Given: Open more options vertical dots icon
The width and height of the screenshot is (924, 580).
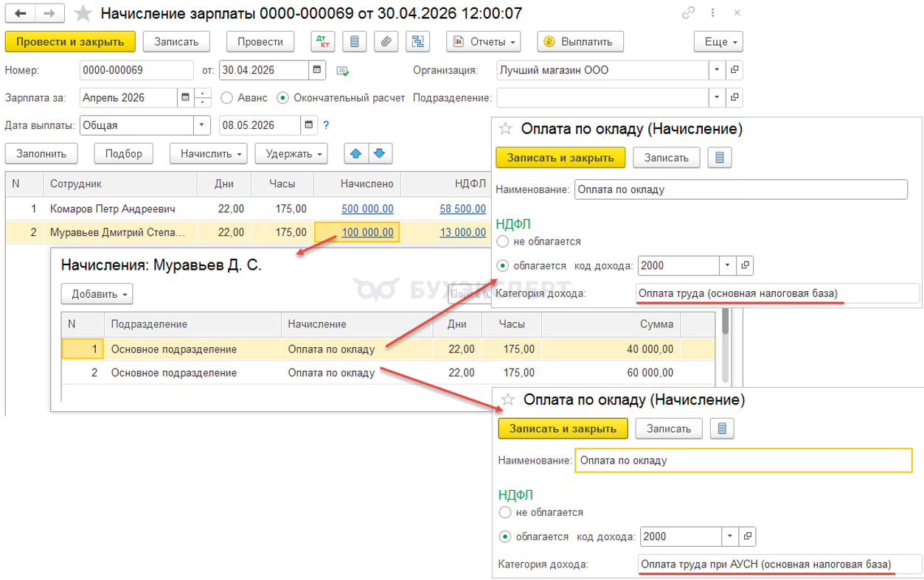Looking at the screenshot, I should pyautogui.click(x=715, y=13).
